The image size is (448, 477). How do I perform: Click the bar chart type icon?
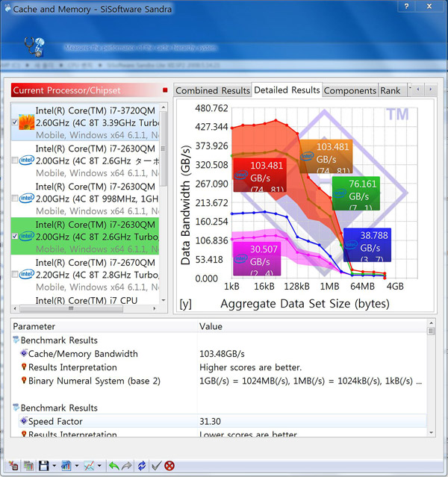(x=66, y=466)
